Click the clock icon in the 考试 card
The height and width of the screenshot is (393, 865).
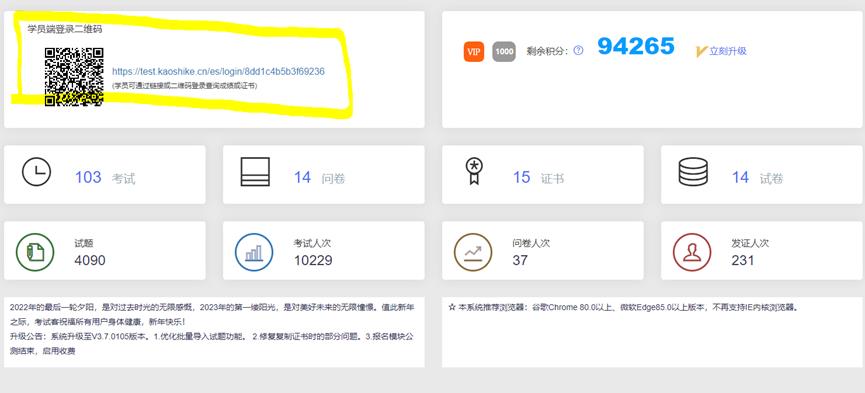click(x=36, y=172)
